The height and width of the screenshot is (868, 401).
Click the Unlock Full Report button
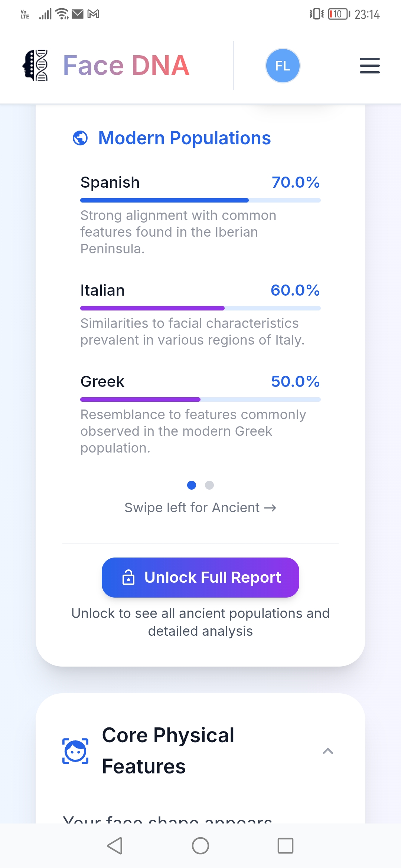(200, 578)
